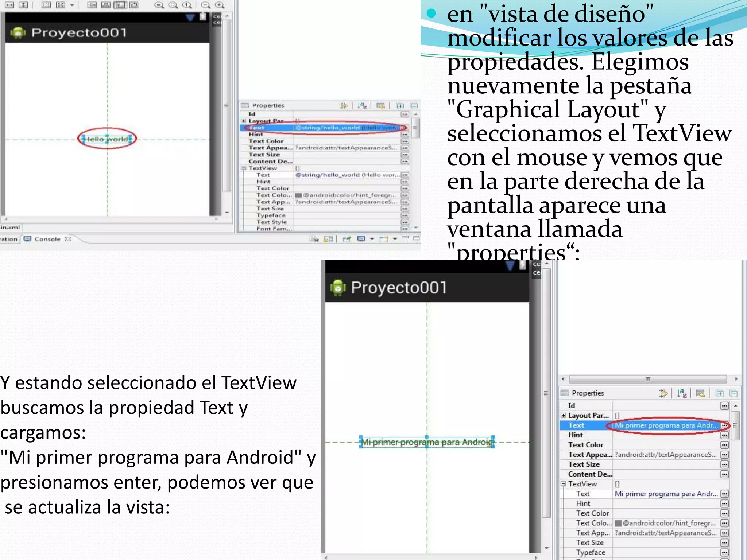Select bold Text Size row in Hello world Properties
Viewport: 747px width, 560px height.
325,155
